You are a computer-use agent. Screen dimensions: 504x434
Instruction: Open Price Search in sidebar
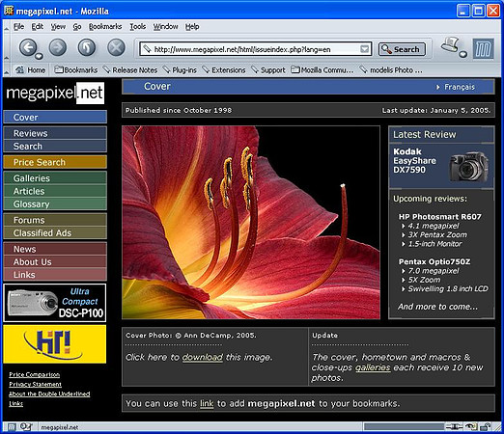point(55,162)
